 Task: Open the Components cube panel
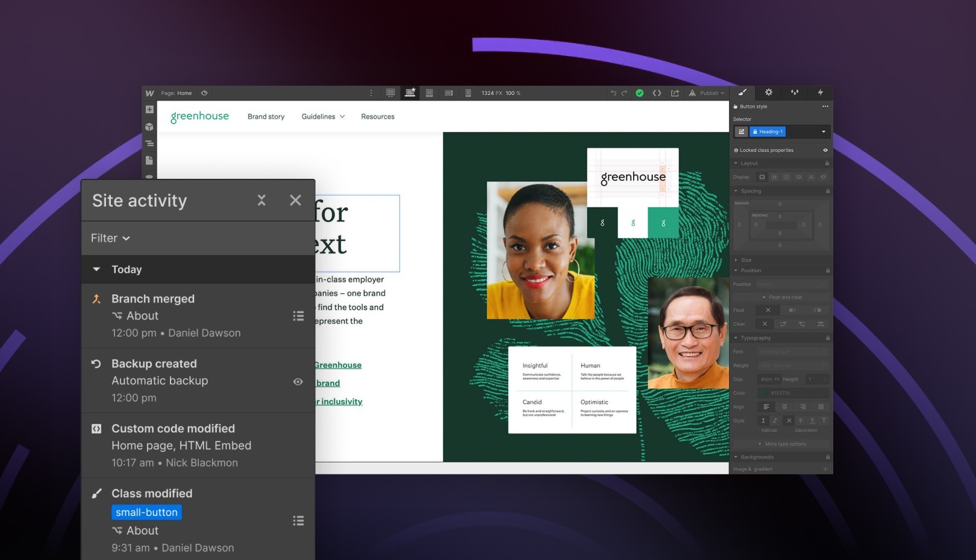pos(149,127)
